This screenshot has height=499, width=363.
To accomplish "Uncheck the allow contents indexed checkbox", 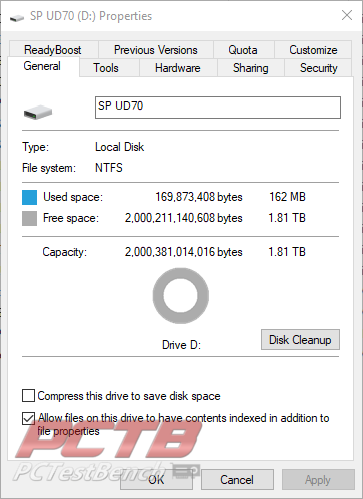I will point(28,418).
